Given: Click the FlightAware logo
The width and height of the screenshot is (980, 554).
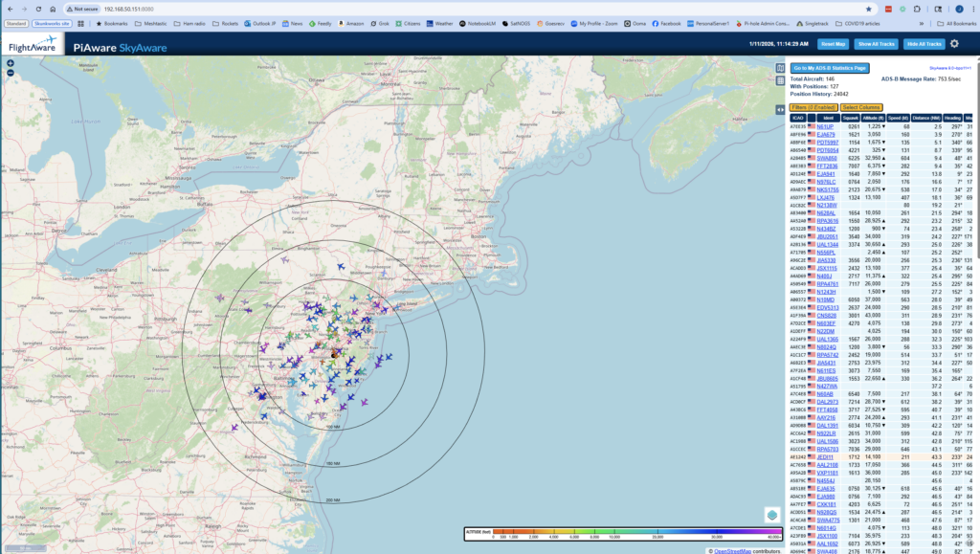Looking at the screenshot, I should click(33, 44).
